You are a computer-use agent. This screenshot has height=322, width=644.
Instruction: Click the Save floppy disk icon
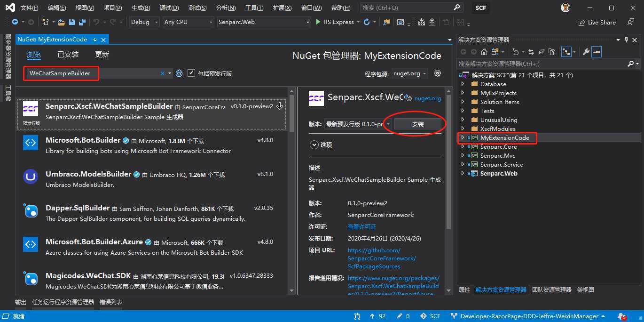(x=71, y=22)
